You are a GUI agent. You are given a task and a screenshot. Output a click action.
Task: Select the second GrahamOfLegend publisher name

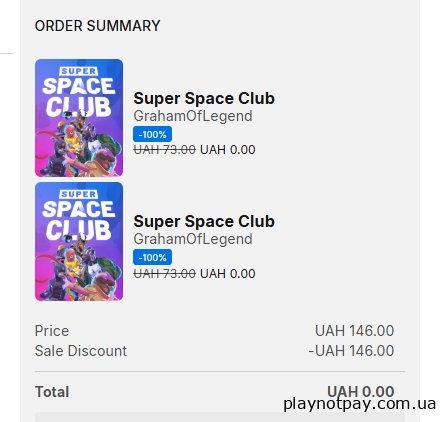coord(193,240)
